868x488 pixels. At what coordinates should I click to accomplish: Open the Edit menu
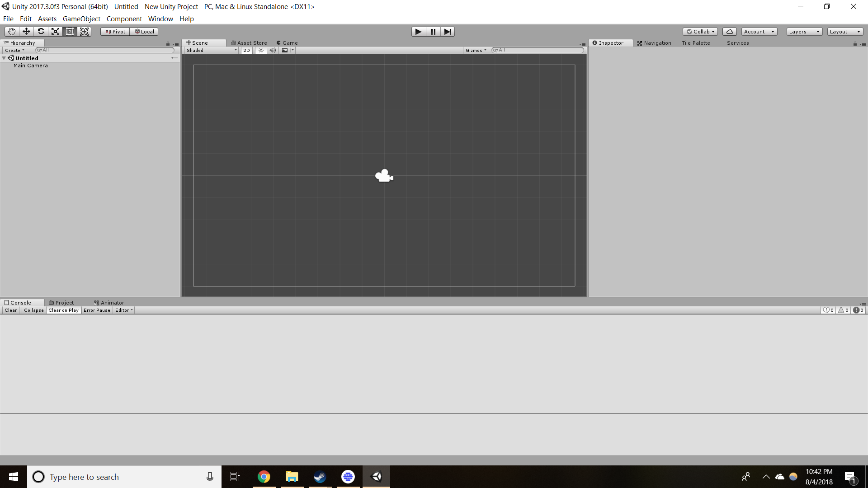26,19
